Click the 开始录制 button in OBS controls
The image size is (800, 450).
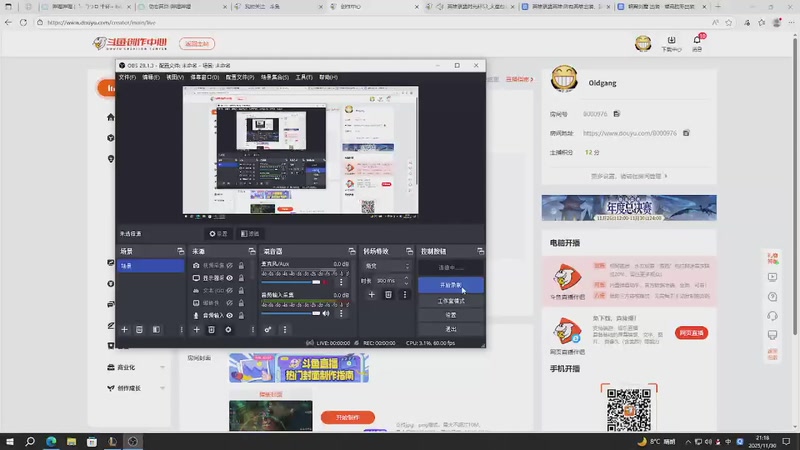point(451,285)
